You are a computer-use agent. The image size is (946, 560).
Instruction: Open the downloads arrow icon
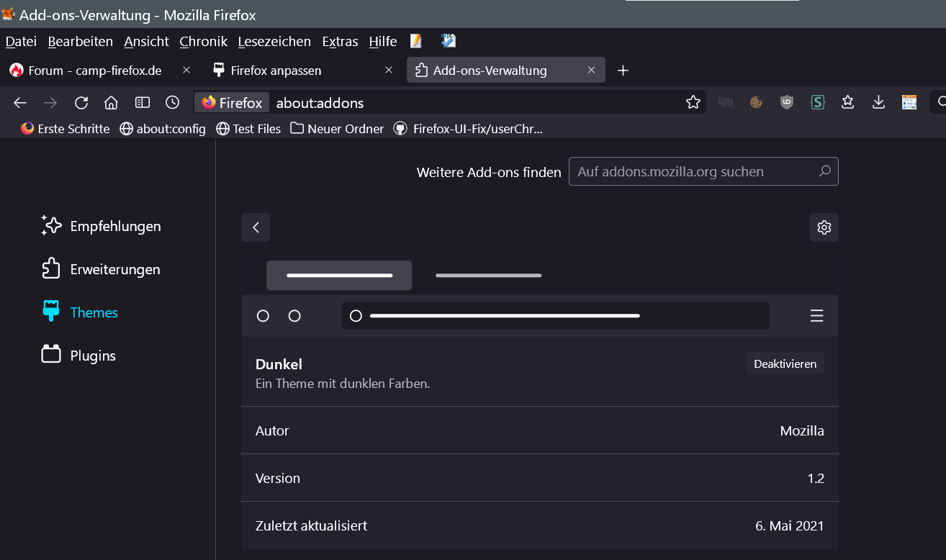coord(878,103)
